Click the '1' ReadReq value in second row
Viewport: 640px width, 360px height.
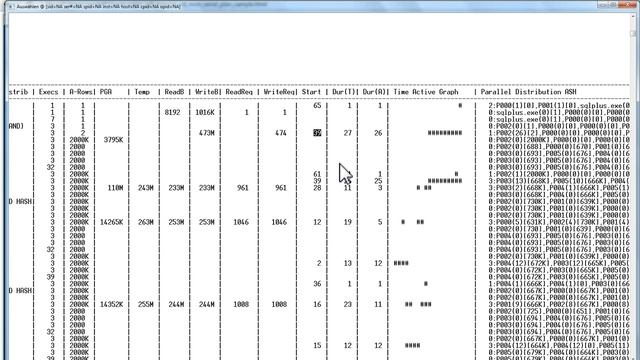point(246,112)
